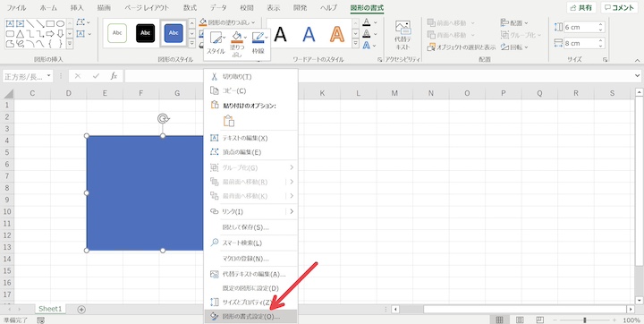The height and width of the screenshot is (324, 644).
Task: Choose 図形の書式設定(O) in context menu
Action: click(x=250, y=317)
